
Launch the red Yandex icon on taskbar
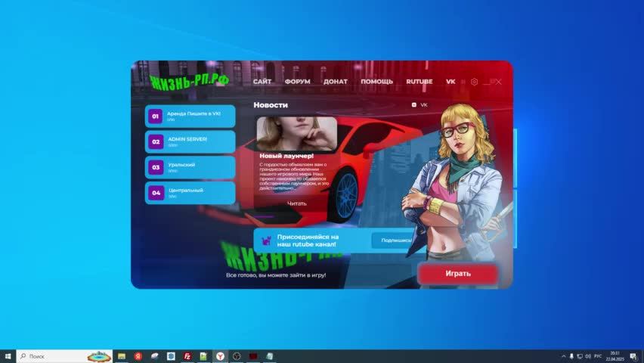tap(138, 356)
